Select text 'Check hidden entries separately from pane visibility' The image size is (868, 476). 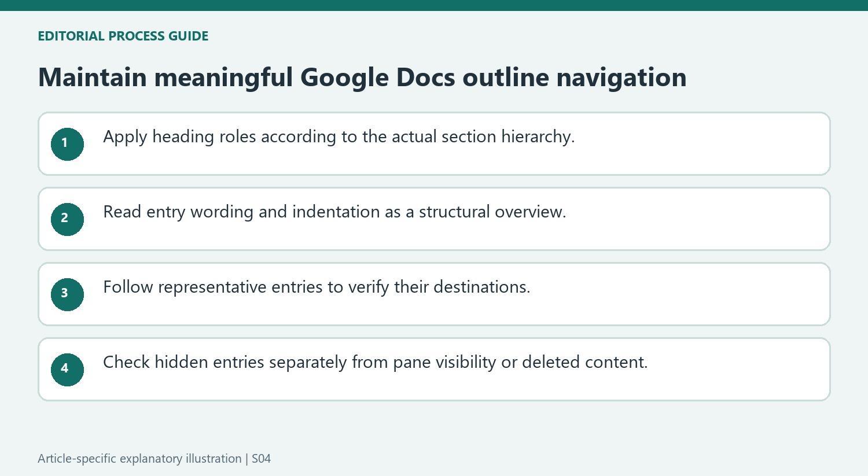[x=300, y=363]
